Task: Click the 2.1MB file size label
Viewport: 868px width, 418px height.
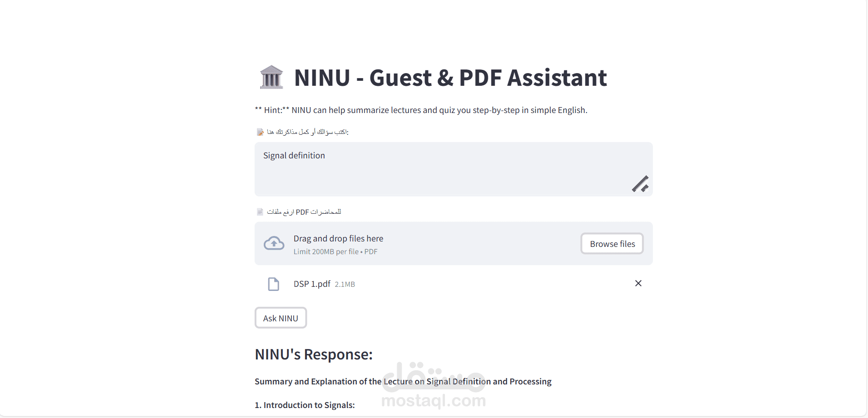Action: (x=345, y=285)
